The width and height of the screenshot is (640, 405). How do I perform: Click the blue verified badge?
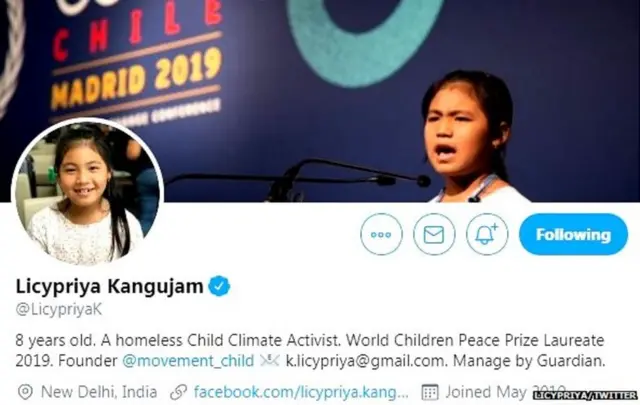[220, 286]
